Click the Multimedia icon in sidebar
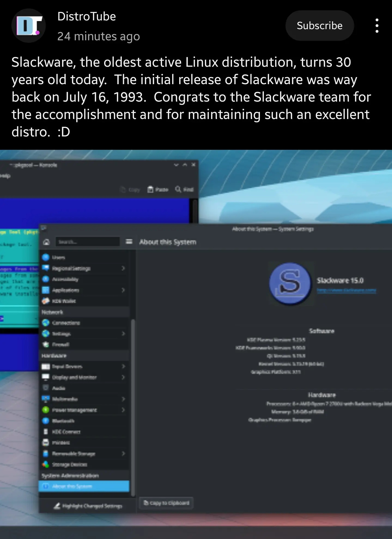Image resolution: width=392 pixels, height=539 pixels. (45, 399)
